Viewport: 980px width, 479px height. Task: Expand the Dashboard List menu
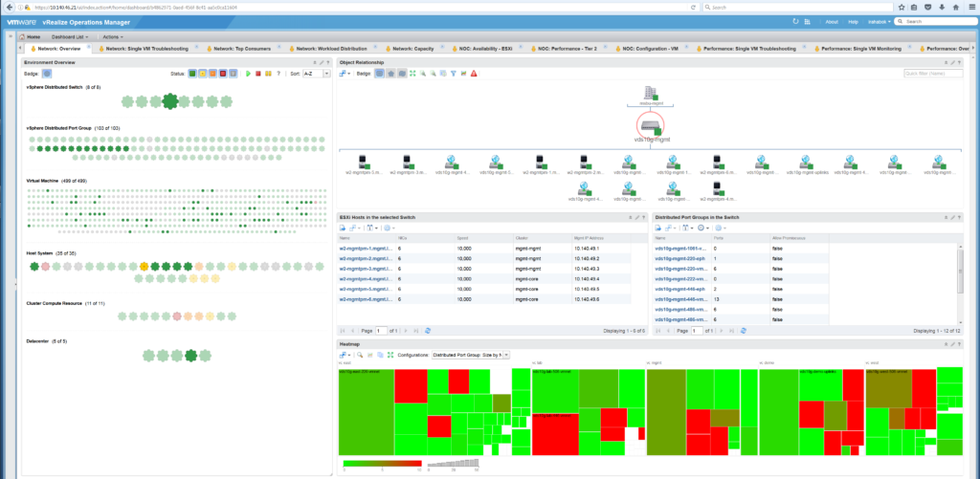click(68, 36)
